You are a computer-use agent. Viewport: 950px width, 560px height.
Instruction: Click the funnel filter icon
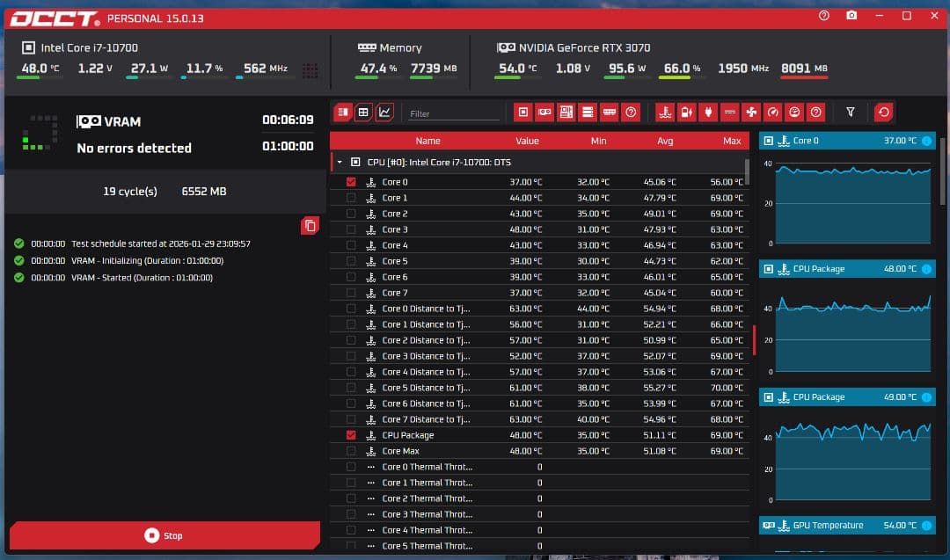(x=851, y=113)
